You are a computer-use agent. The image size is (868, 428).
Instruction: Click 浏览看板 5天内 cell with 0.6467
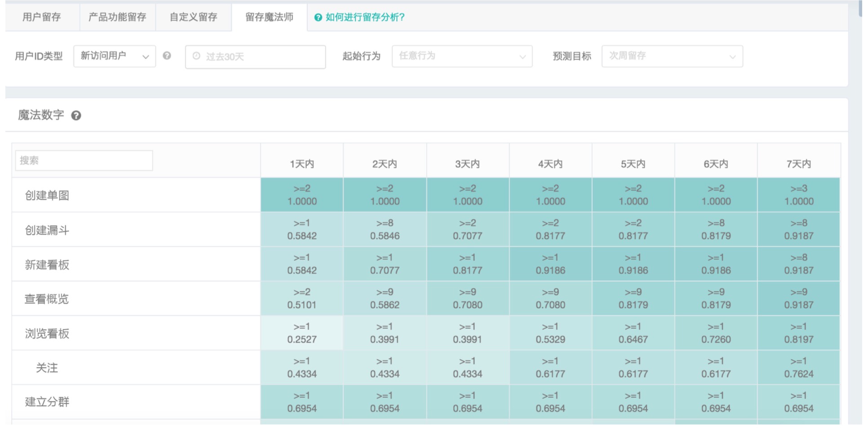633,333
